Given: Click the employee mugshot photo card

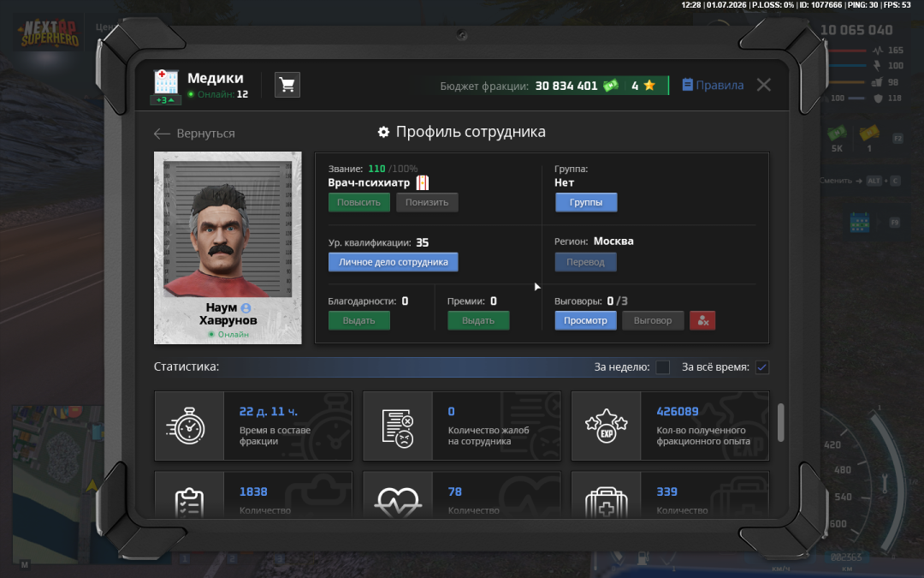Looking at the screenshot, I should [228, 247].
